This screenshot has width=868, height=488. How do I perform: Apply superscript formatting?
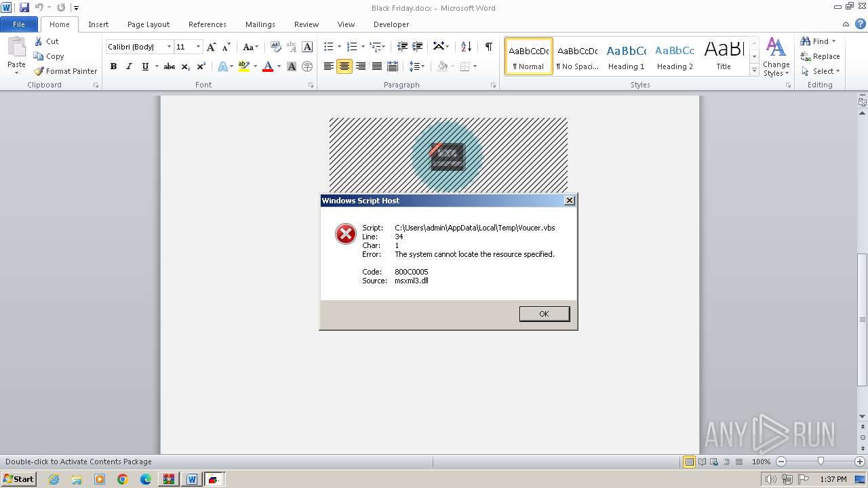click(x=201, y=66)
